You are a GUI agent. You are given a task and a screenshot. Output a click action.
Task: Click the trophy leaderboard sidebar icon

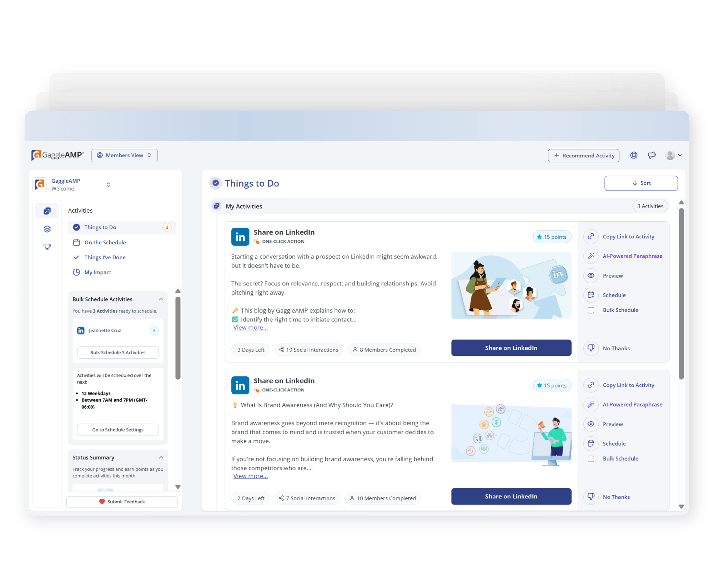click(x=47, y=247)
